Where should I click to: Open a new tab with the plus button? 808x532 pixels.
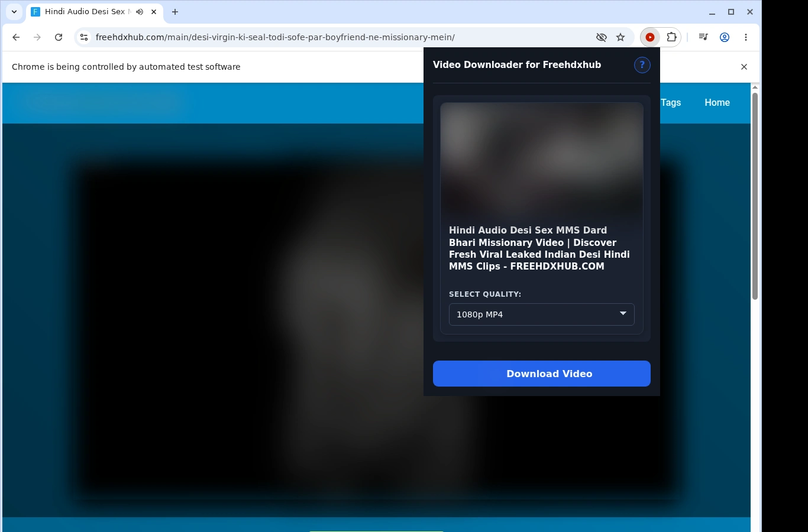175,12
